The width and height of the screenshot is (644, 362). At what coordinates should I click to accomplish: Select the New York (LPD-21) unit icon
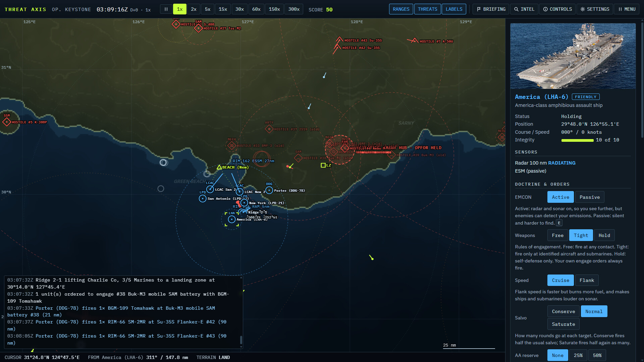click(244, 203)
